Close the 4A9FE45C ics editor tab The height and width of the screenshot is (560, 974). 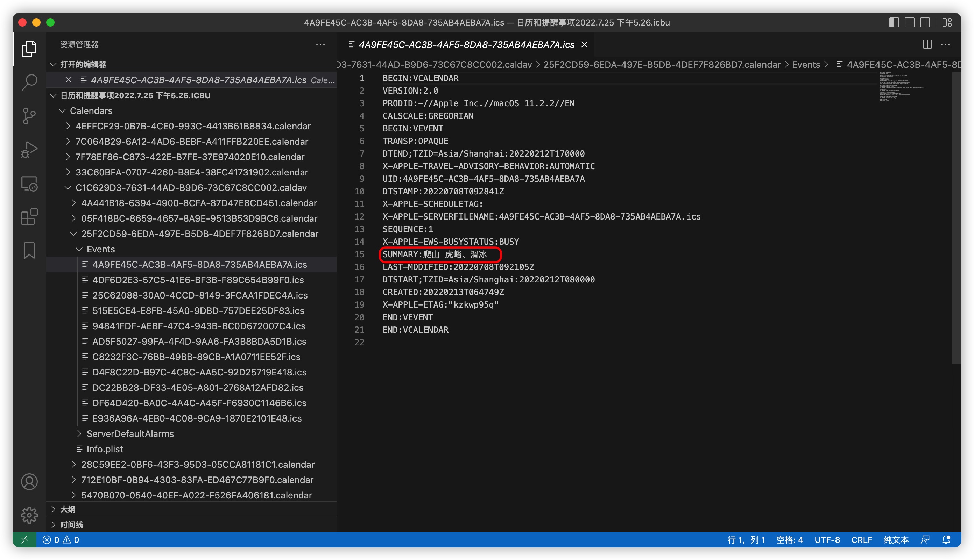[x=585, y=45]
